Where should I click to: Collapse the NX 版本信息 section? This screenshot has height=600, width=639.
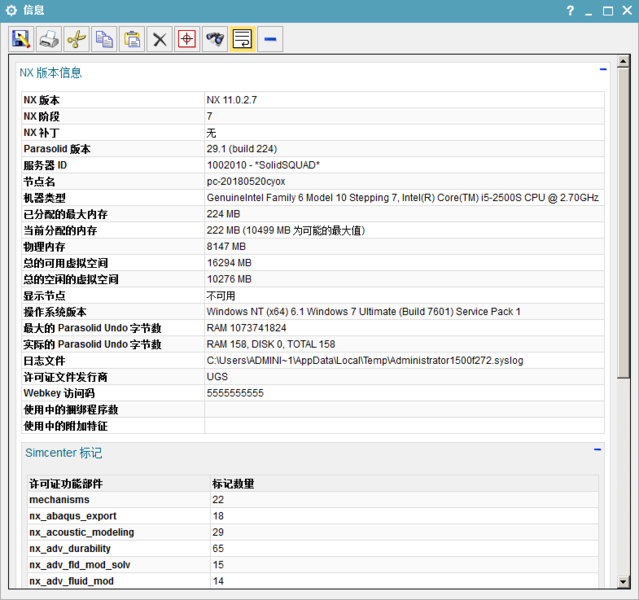click(603, 70)
